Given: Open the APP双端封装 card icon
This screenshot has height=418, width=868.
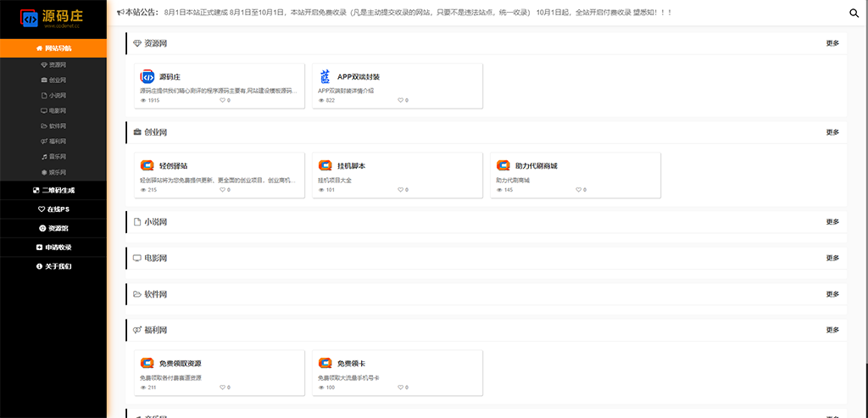Looking at the screenshot, I should click(x=325, y=76).
